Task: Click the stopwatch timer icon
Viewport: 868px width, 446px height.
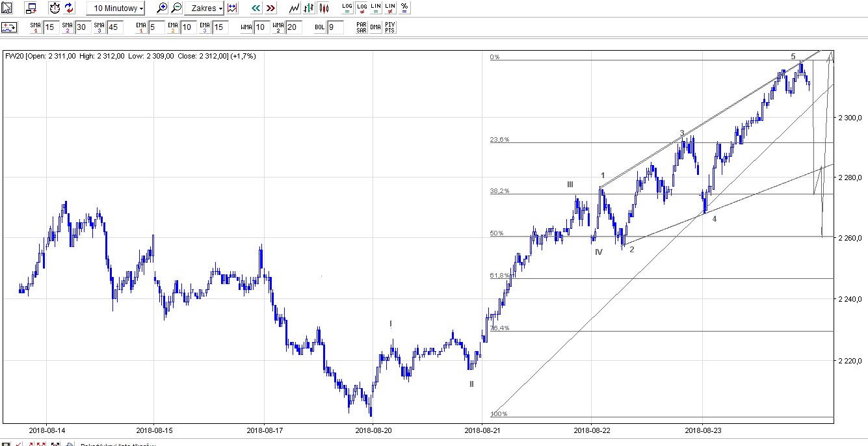Action: pos(55,8)
